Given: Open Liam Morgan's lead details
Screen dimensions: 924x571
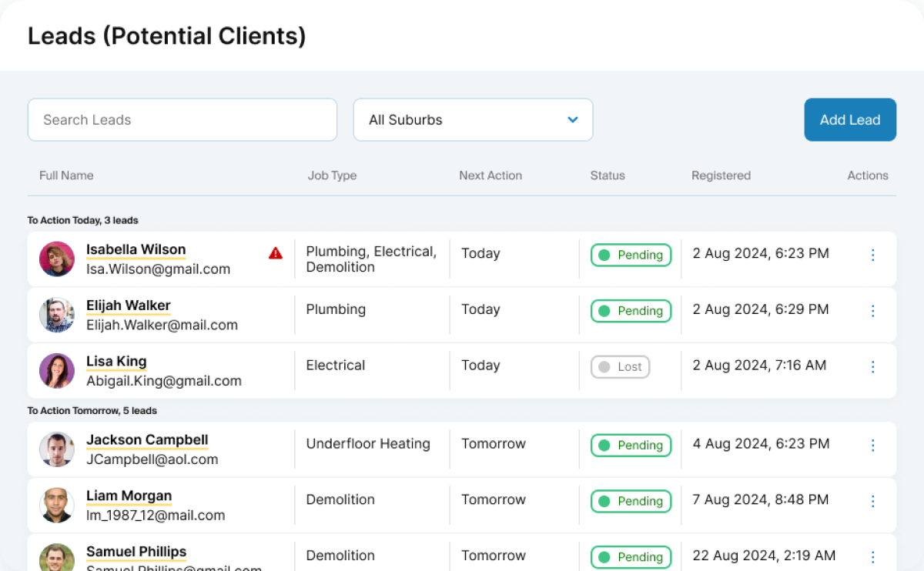Looking at the screenshot, I should 129,496.
